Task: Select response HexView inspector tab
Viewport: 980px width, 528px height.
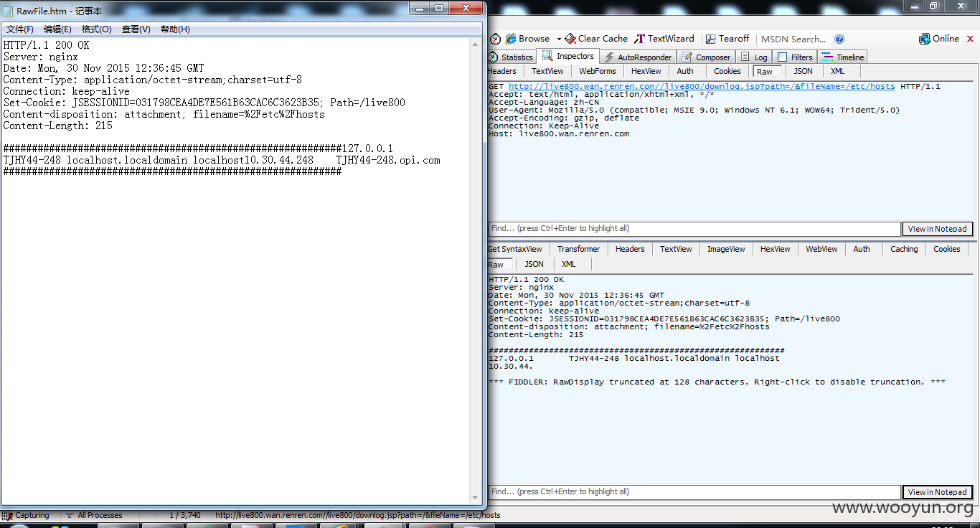Action: tap(775, 249)
